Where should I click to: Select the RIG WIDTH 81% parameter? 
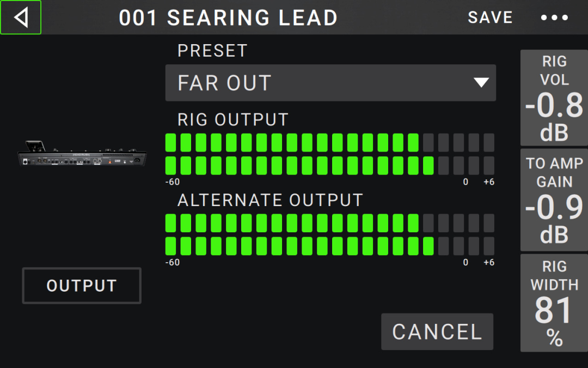click(x=554, y=303)
